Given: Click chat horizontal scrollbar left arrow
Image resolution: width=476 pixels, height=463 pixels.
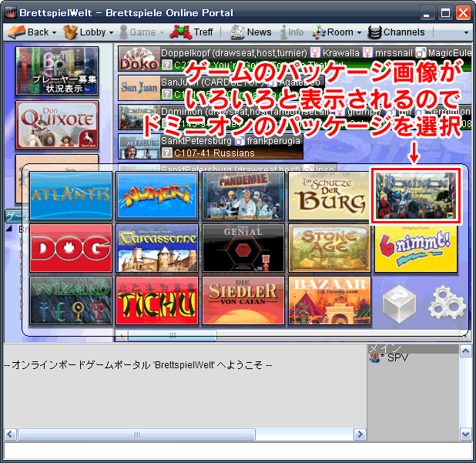Looking at the screenshot, I should coord(10,434).
